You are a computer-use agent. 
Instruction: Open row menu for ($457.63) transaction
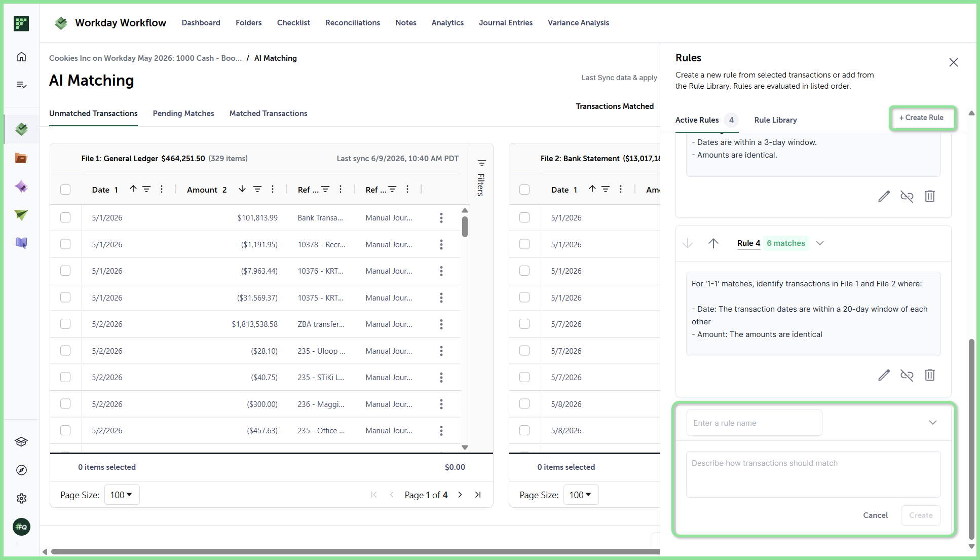point(441,431)
